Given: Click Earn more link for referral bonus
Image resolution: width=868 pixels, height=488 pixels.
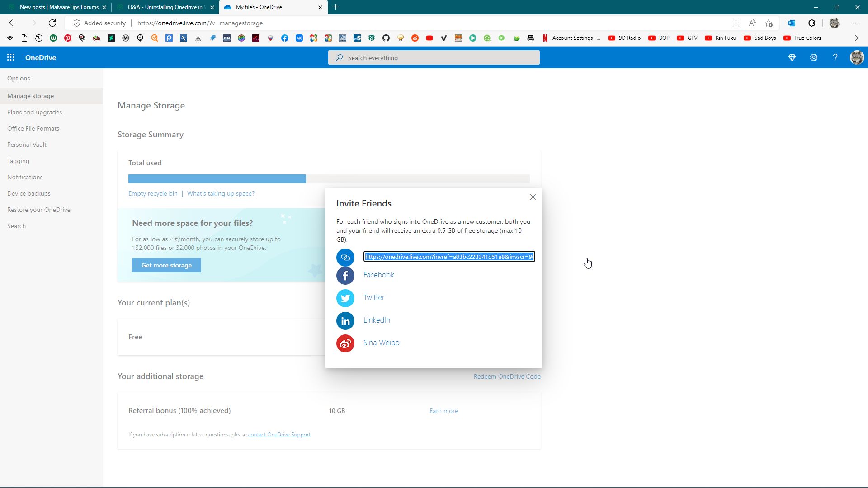Looking at the screenshot, I should coord(443,411).
